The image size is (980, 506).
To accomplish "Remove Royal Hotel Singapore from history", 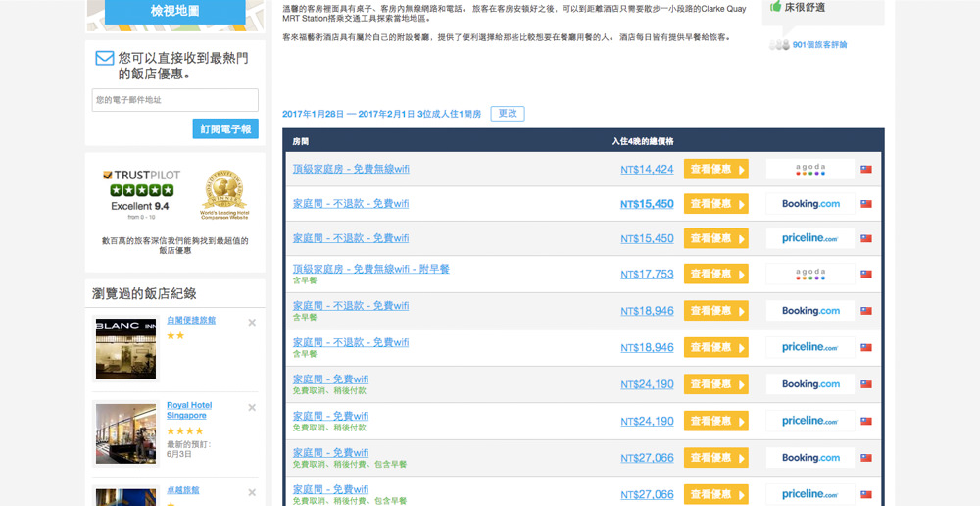I will pyautogui.click(x=252, y=408).
